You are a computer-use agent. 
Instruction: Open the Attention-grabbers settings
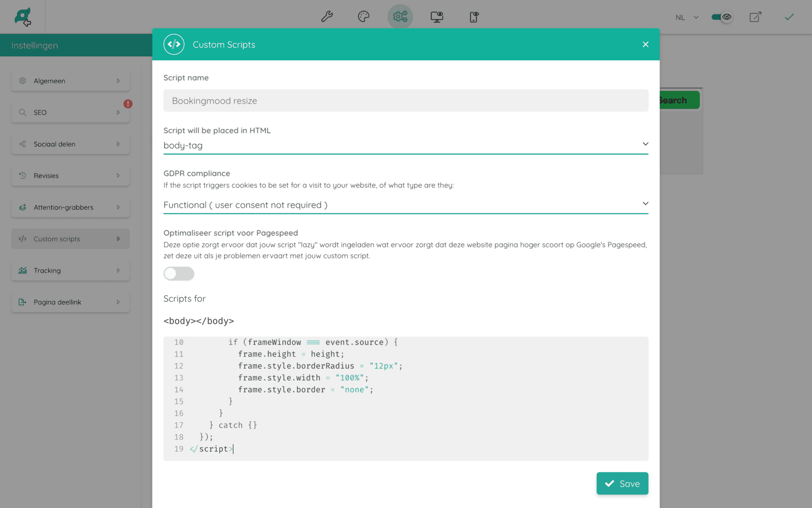[70, 207]
